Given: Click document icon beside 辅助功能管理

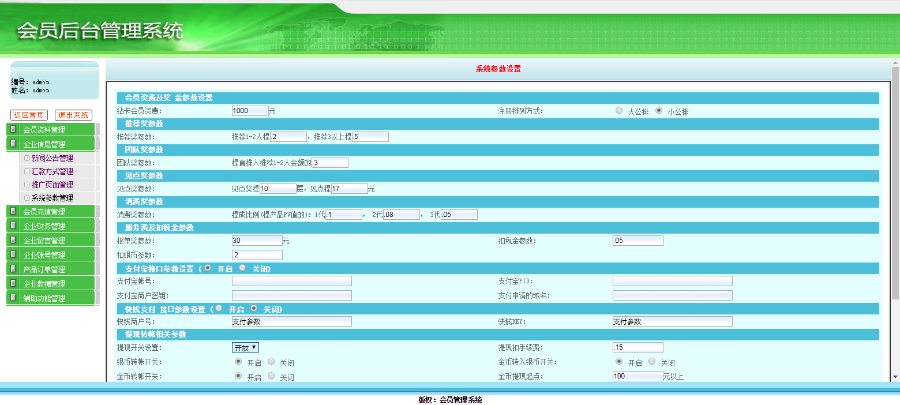Looking at the screenshot, I should pyautogui.click(x=13, y=298).
